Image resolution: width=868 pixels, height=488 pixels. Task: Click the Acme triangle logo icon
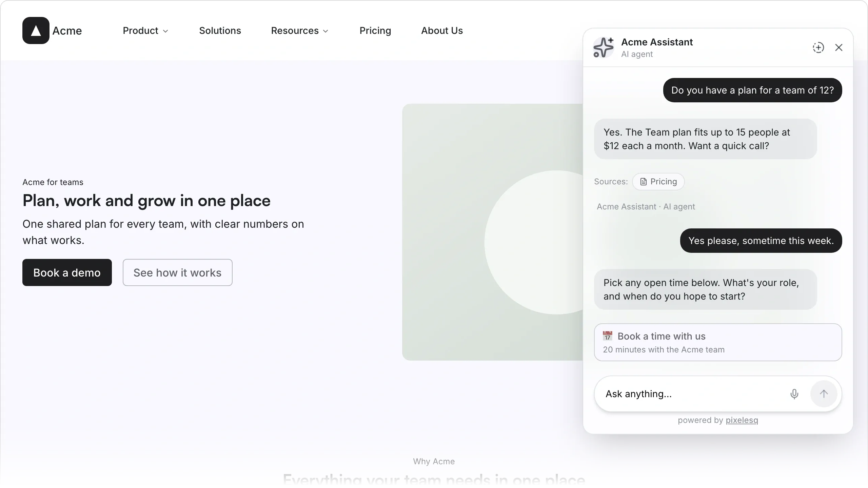point(36,30)
